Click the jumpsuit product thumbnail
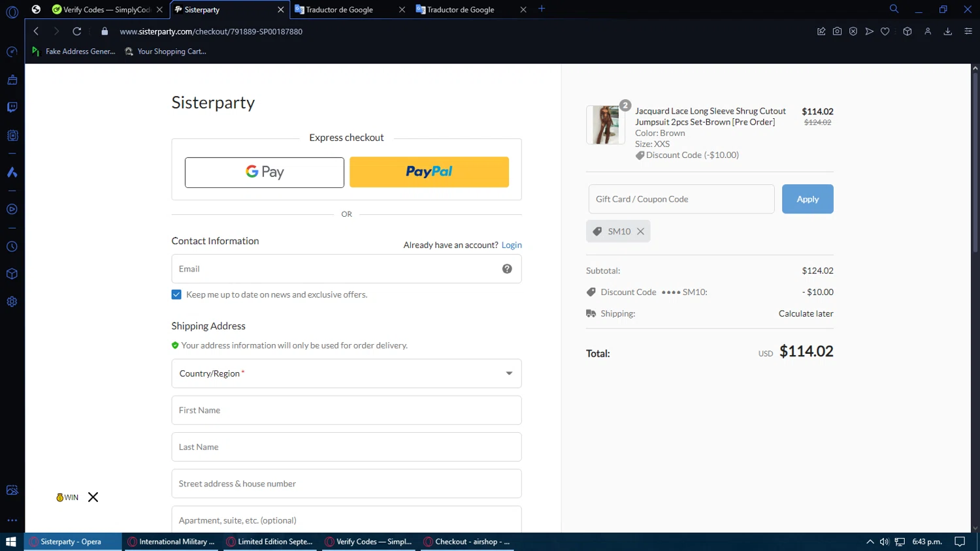The height and width of the screenshot is (551, 980). click(x=606, y=125)
